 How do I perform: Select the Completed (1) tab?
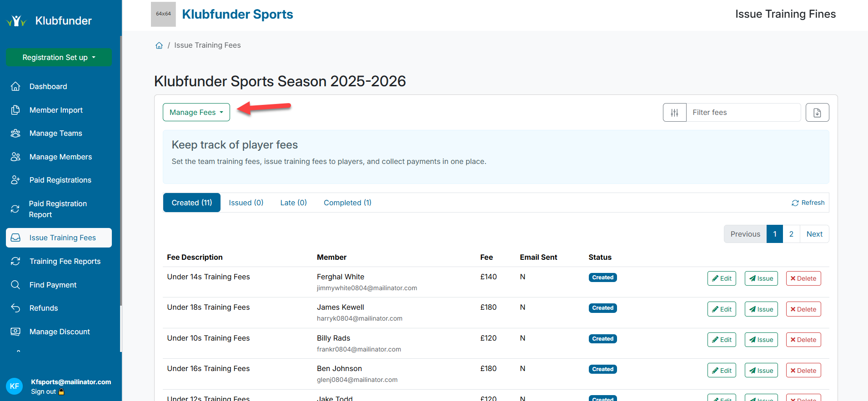click(347, 203)
